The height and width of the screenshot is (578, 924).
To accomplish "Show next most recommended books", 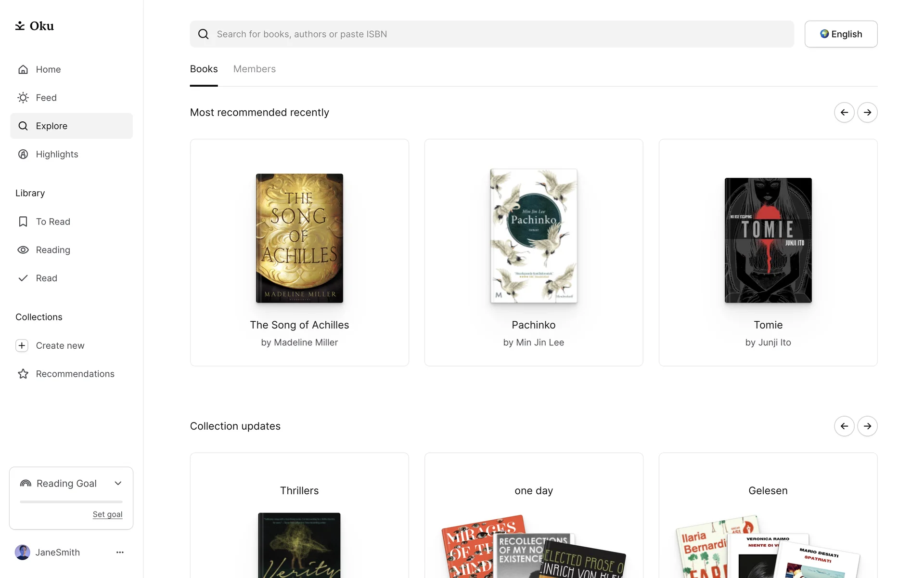I will 867,113.
